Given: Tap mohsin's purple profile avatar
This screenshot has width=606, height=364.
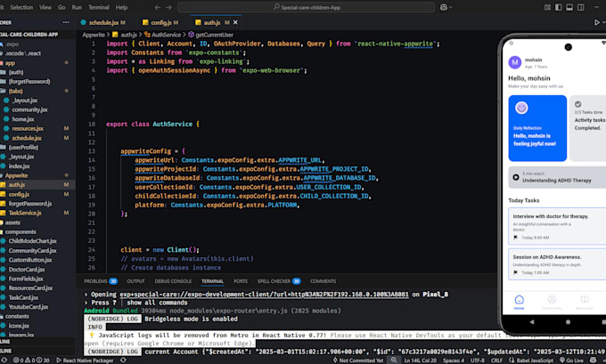Looking at the screenshot, I should click(x=515, y=61).
